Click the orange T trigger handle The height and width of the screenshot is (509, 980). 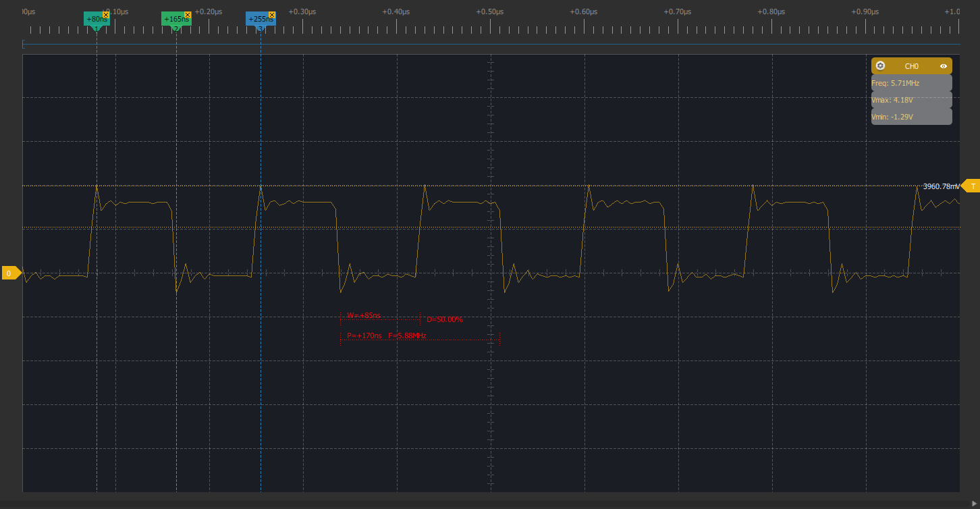coord(973,186)
